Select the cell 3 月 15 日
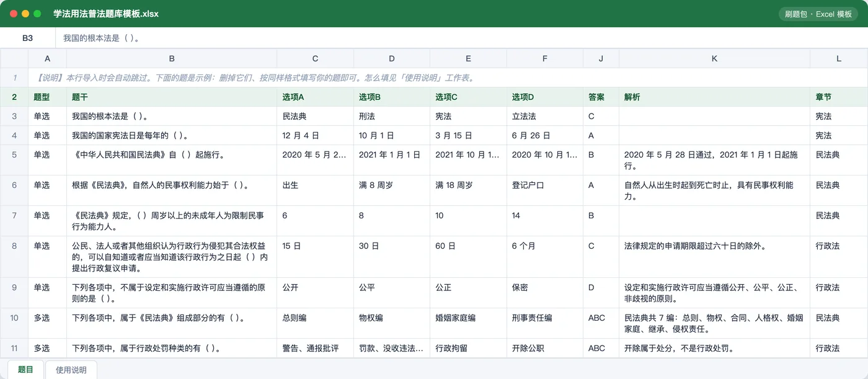 coord(469,135)
